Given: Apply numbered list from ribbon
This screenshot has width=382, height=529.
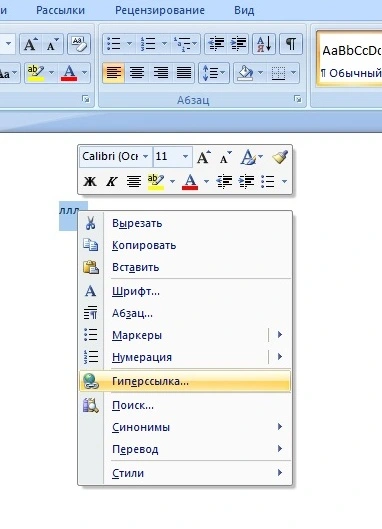Looking at the screenshot, I should (148, 44).
